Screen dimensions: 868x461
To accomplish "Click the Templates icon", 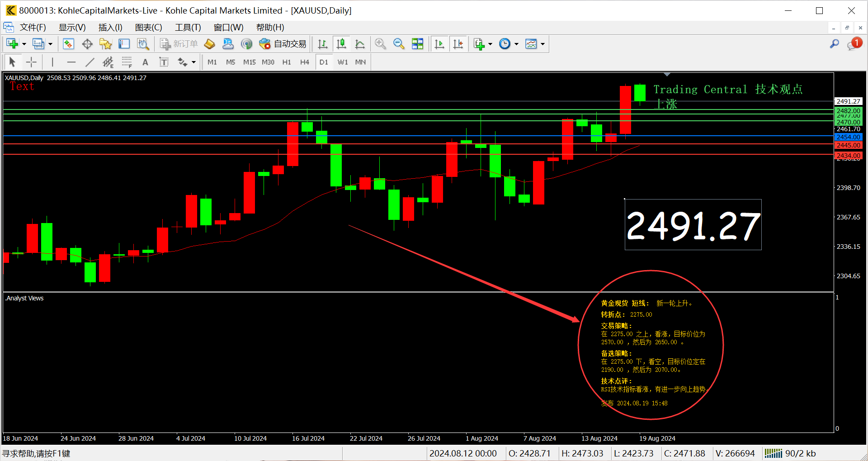I will [531, 44].
